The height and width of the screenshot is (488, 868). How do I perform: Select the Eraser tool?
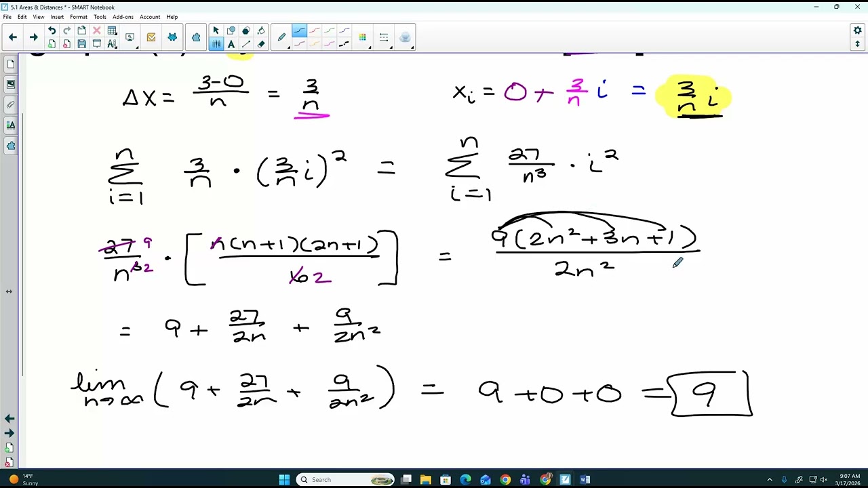pyautogui.click(x=261, y=44)
